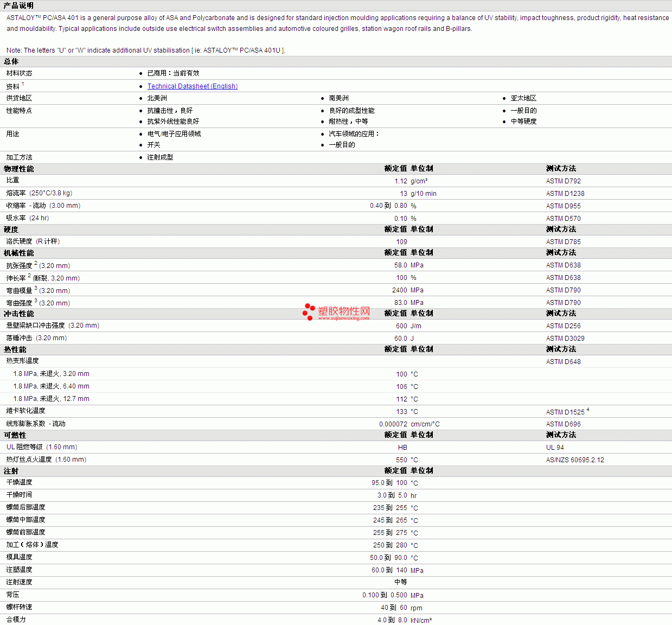Click the ASTM D785 hardness method

[563, 242]
